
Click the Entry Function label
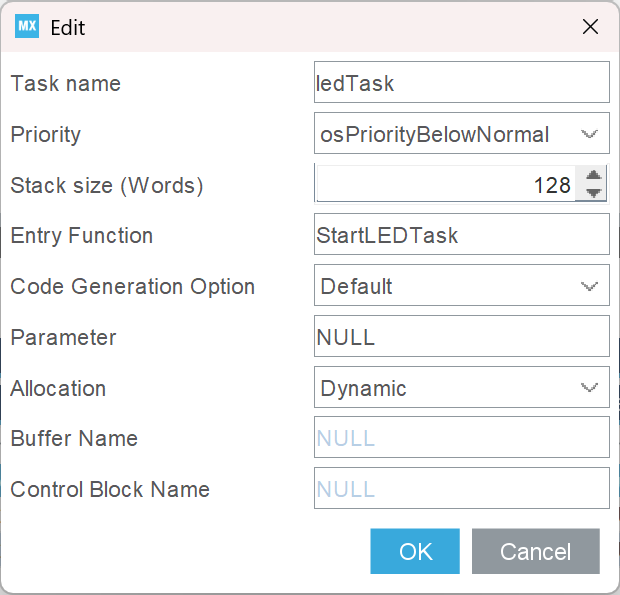(x=81, y=236)
